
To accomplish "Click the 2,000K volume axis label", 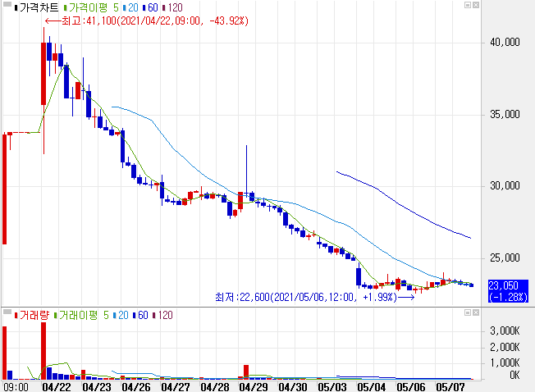I will pyautogui.click(x=505, y=347).
